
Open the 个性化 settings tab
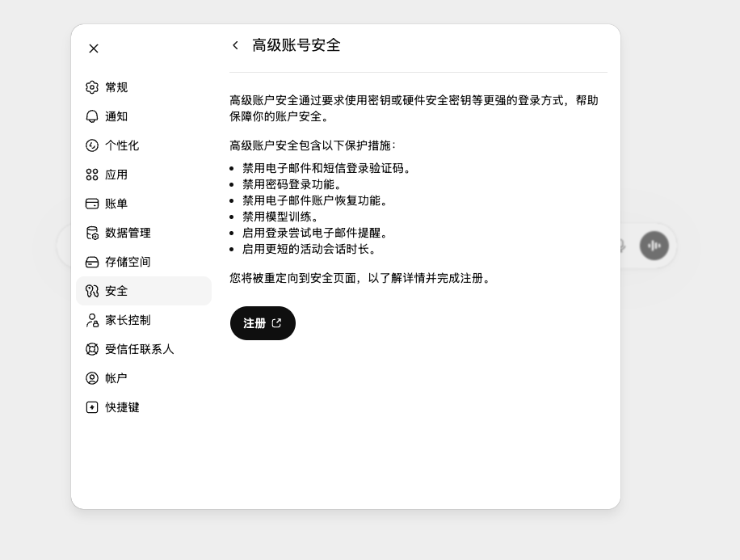point(144,145)
